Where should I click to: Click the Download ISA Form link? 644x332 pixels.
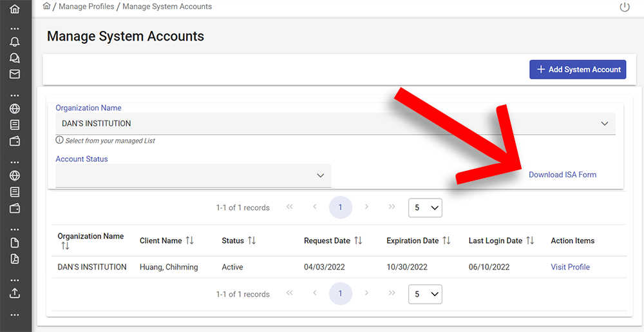562,175
